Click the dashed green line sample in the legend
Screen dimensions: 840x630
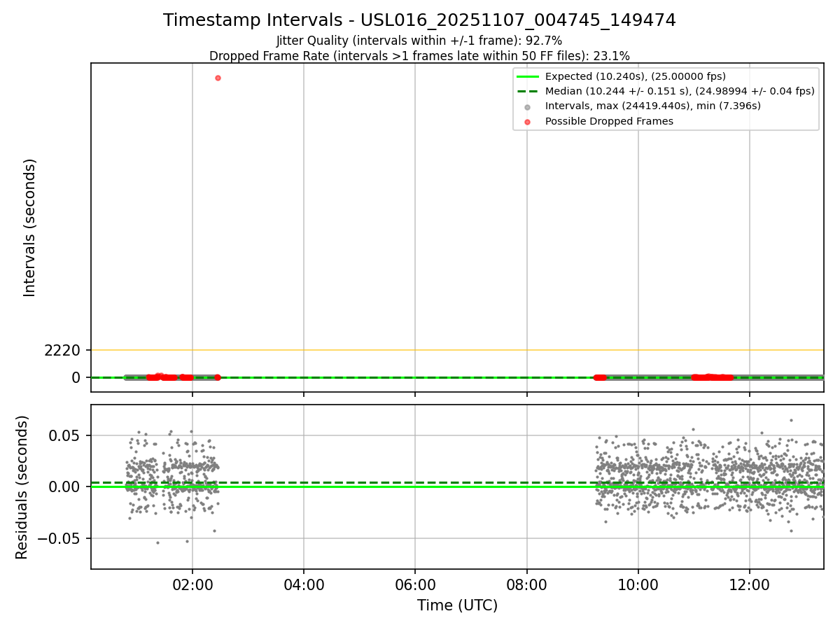tap(527, 92)
